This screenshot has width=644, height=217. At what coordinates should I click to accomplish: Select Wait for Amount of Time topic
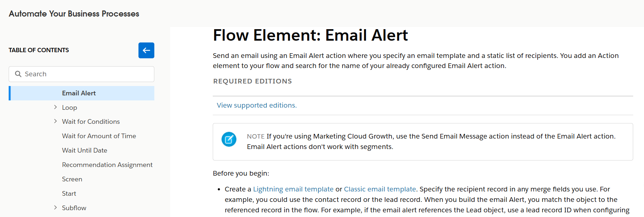(x=99, y=136)
